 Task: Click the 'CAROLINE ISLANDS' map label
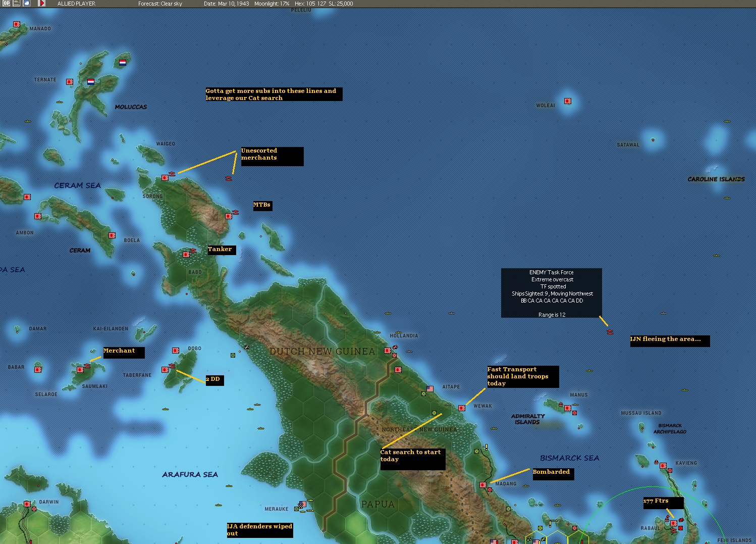click(716, 179)
